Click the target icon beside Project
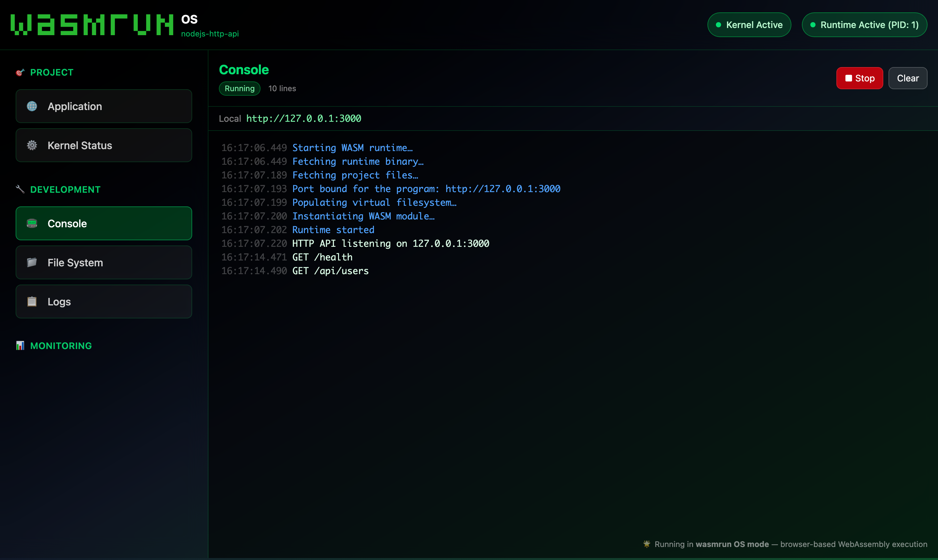Screen dimensions: 938x560 (x=20, y=72)
